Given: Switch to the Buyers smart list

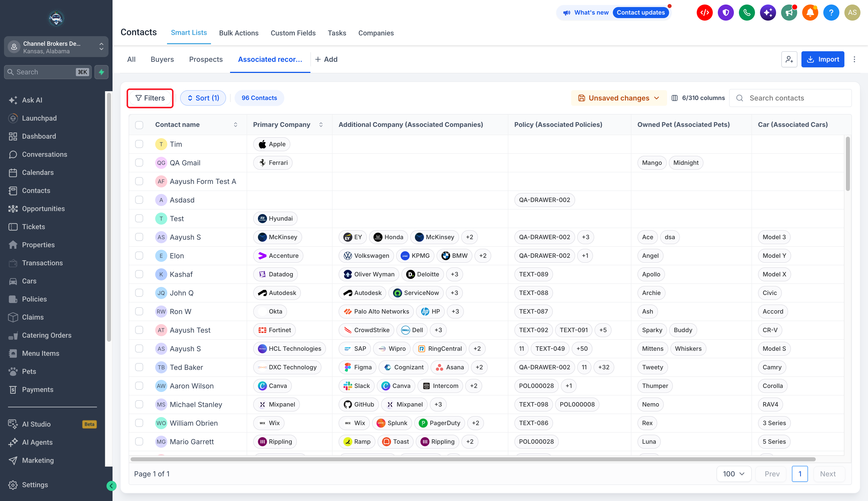Looking at the screenshot, I should click(162, 60).
